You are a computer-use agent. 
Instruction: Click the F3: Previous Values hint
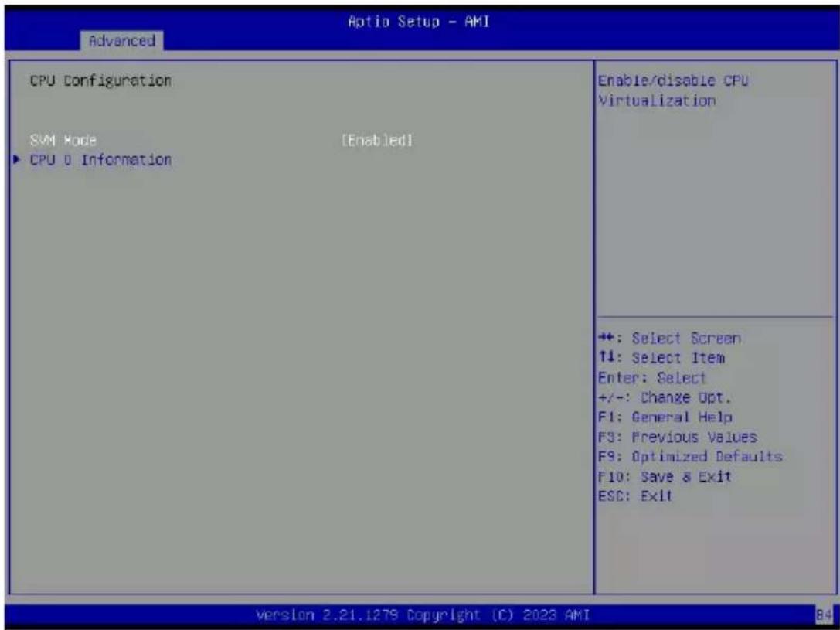pos(678,438)
